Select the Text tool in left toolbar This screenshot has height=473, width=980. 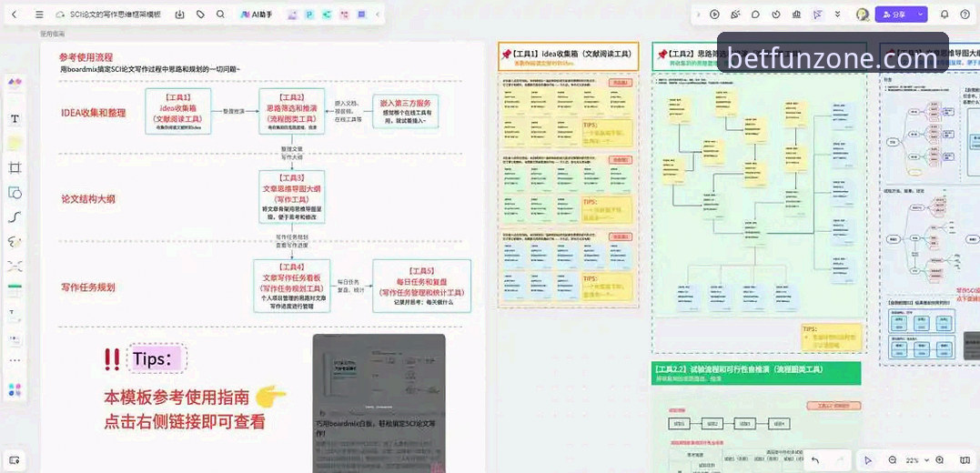click(x=15, y=119)
